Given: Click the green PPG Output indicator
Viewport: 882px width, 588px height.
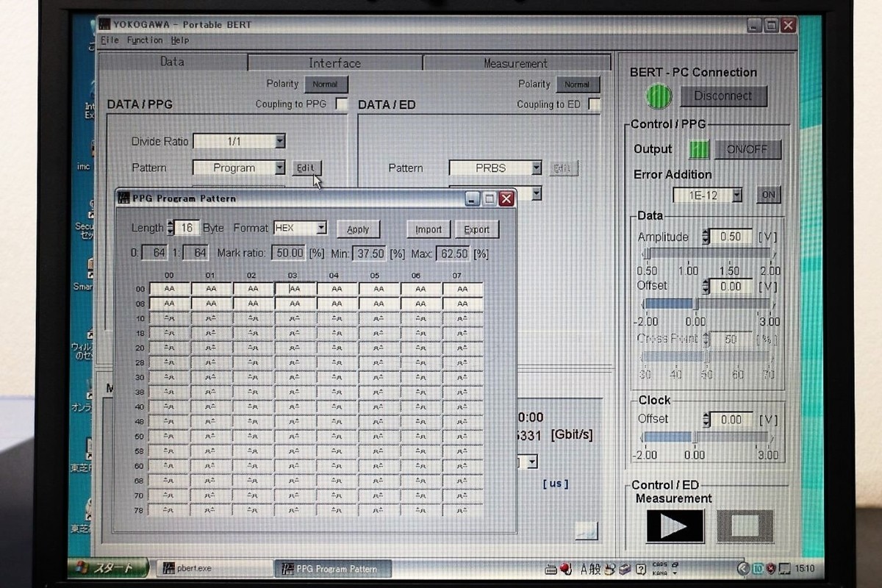Looking at the screenshot, I should 699,149.
